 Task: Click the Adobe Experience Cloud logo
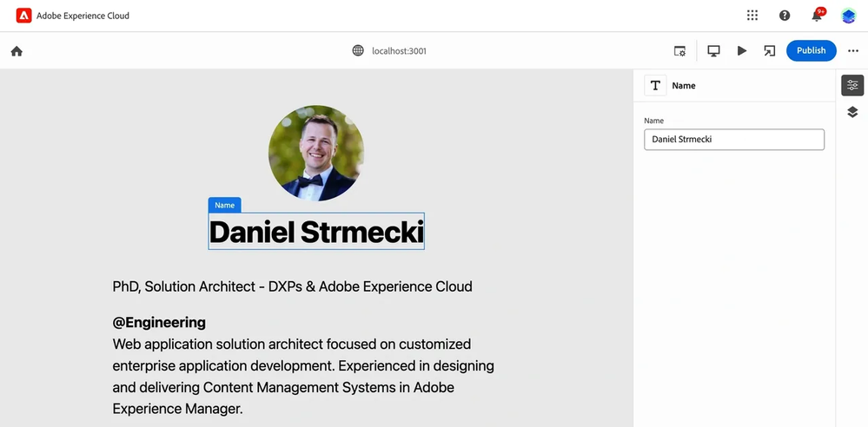(x=23, y=16)
